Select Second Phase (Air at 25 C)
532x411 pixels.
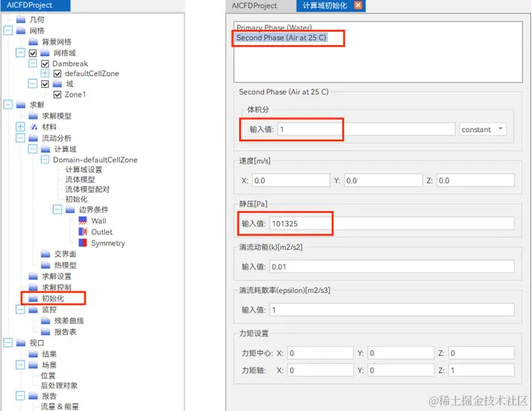pos(282,38)
